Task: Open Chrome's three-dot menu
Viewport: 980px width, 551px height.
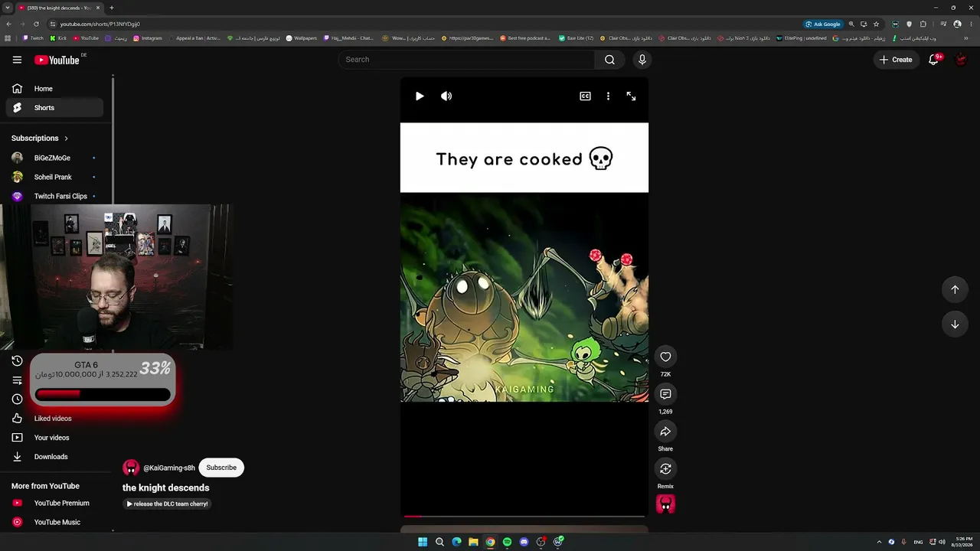Action: [971, 24]
